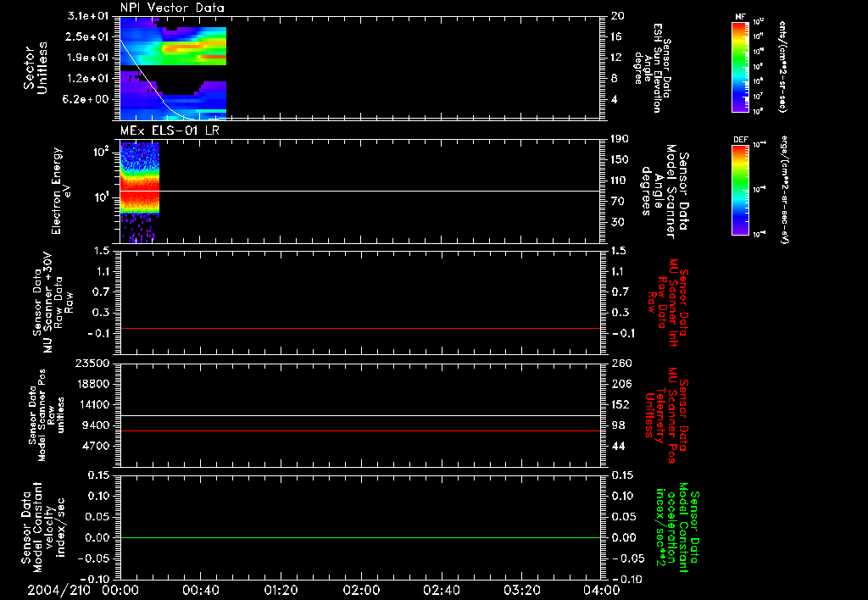The height and width of the screenshot is (600, 868).
Task: Click the '20' sun elevation axis value
Action: click(x=618, y=16)
